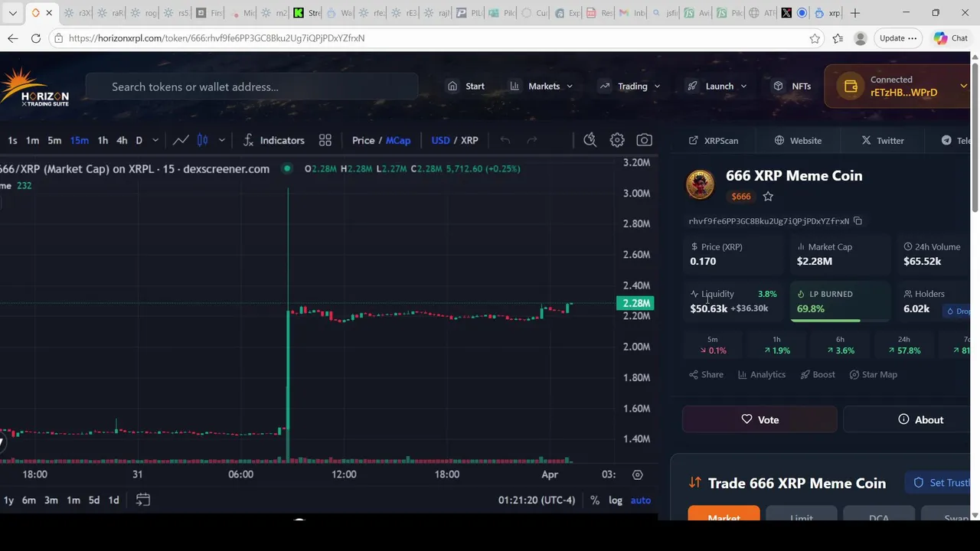Screen dimensions: 980x551
Task: Go back in browser history
Action: click(12, 38)
